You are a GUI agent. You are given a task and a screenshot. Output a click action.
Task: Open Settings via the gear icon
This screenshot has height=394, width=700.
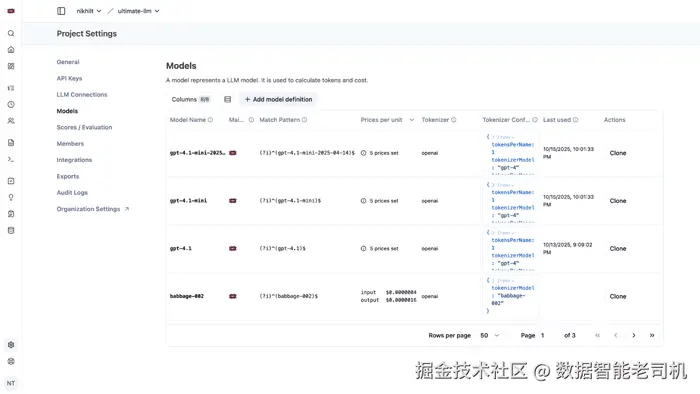click(11, 345)
